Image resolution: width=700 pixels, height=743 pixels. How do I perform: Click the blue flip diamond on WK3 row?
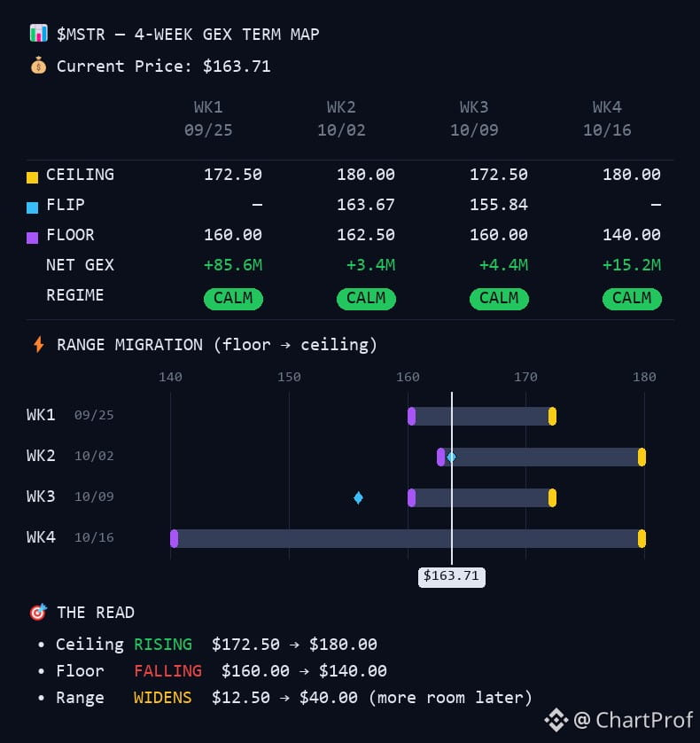click(x=359, y=497)
